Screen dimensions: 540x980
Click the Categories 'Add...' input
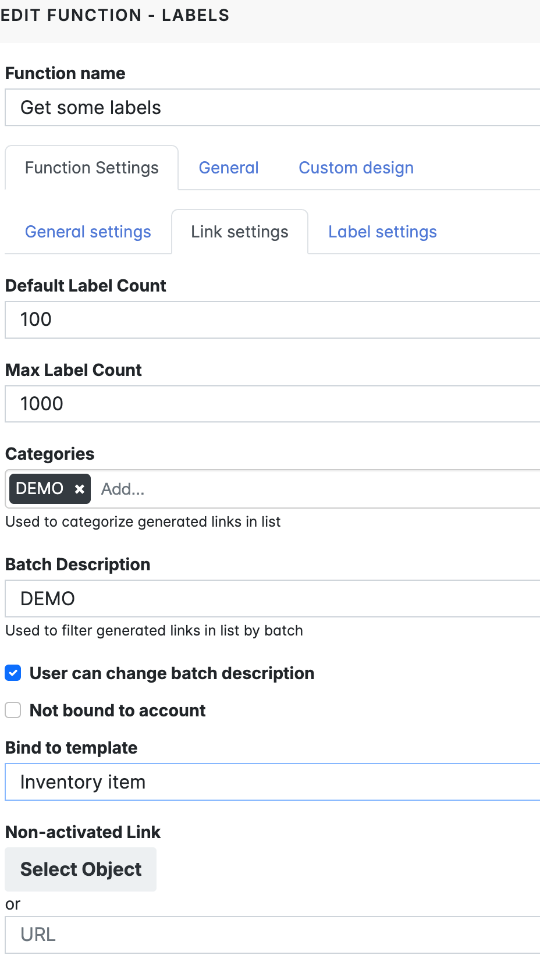[314, 489]
